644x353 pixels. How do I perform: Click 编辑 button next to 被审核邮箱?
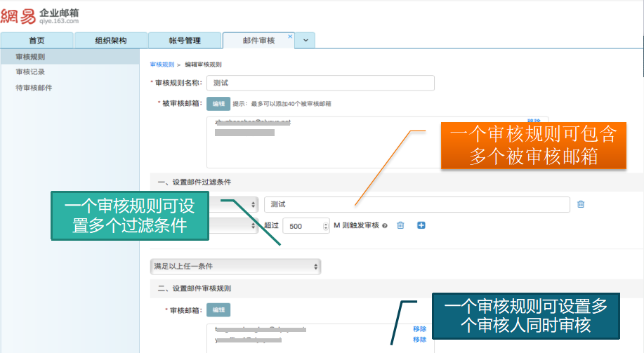pyautogui.click(x=218, y=104)
